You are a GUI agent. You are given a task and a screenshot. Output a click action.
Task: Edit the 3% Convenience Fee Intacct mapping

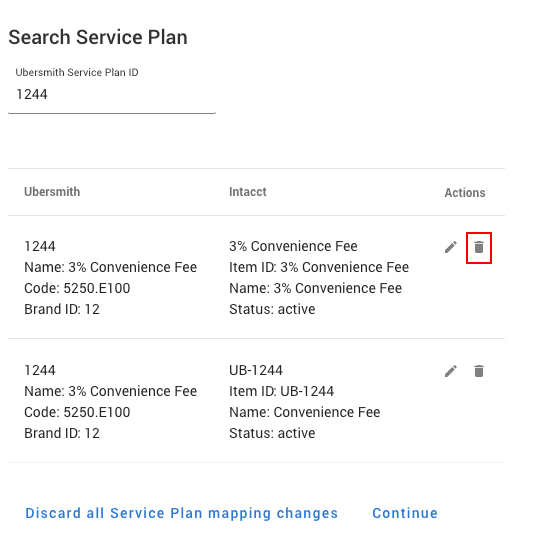point(451,247)
